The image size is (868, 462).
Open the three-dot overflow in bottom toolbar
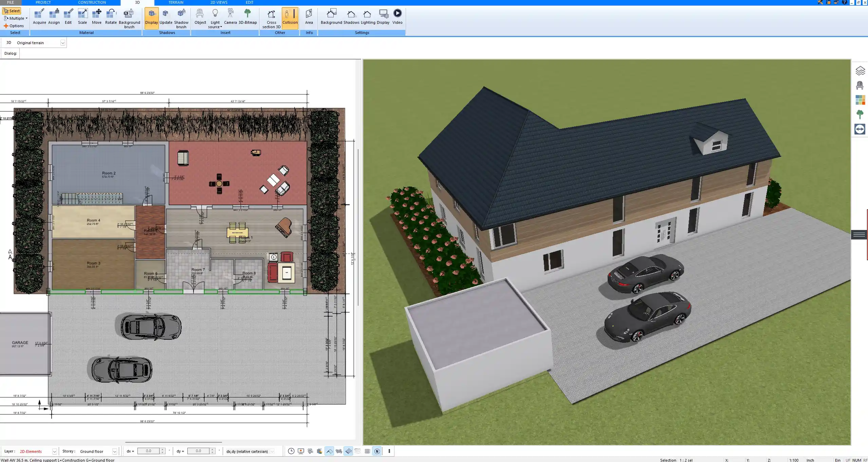pos(389,451)
